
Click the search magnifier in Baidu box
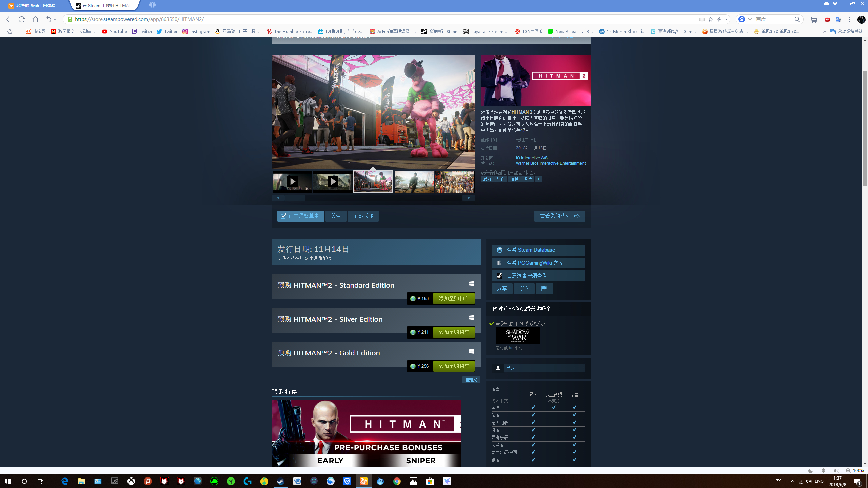[x=797, y=19]
